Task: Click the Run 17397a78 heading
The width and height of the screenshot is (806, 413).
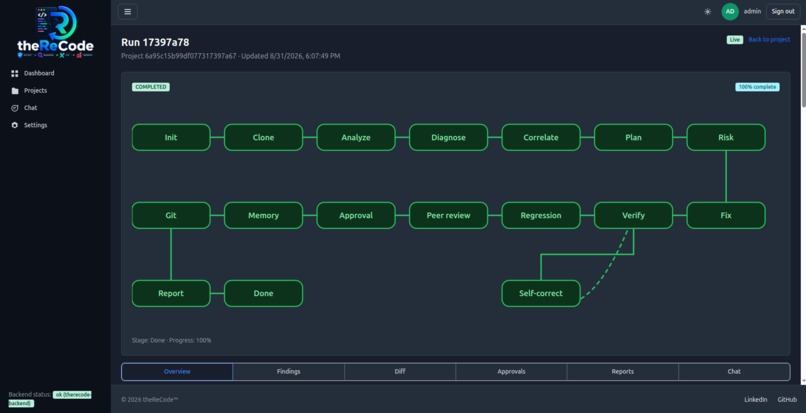Action: click(x=155, y=42)
